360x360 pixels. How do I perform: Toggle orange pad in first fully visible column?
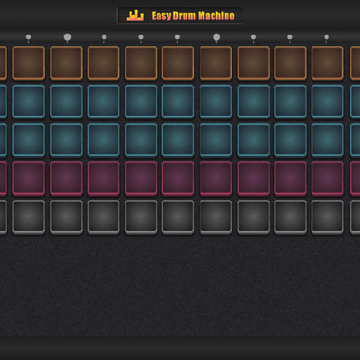coord(29,63)
